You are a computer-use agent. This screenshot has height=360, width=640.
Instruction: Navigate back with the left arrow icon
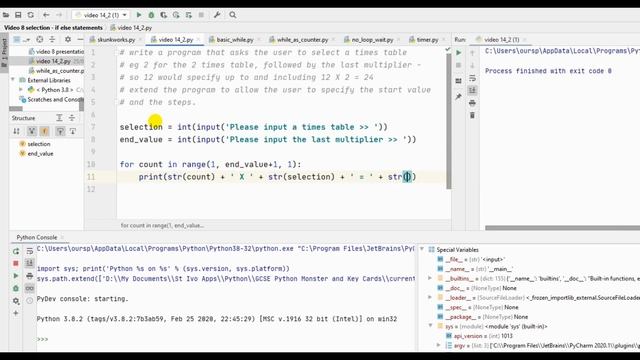point(46,15)
